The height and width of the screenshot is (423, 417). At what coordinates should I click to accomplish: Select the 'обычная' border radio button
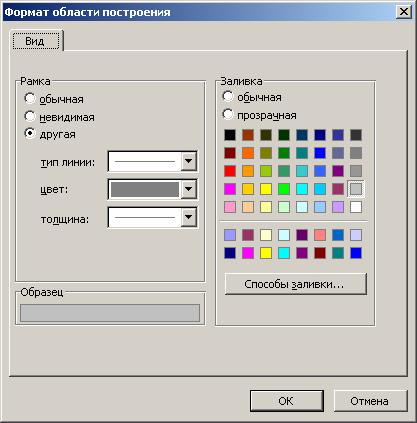coord(30,98)
